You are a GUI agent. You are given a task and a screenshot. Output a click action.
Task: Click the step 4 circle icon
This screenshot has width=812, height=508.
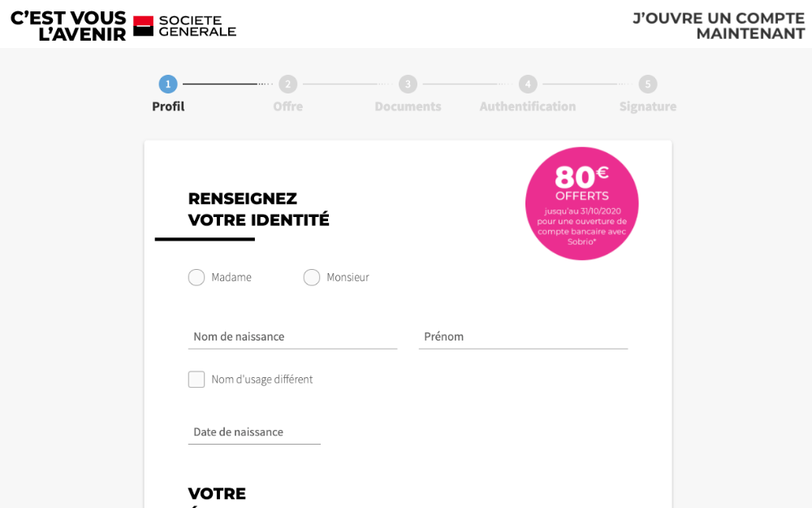pos(528,84)
